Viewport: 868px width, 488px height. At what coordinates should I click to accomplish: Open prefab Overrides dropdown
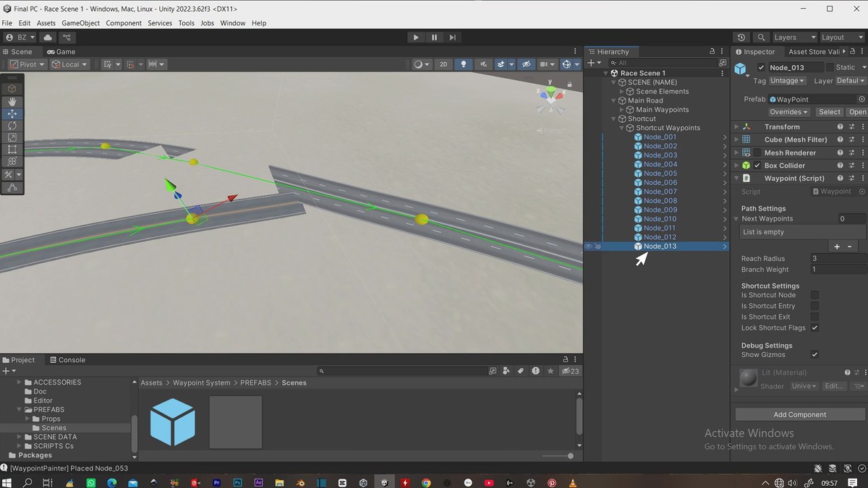[788, 112]
